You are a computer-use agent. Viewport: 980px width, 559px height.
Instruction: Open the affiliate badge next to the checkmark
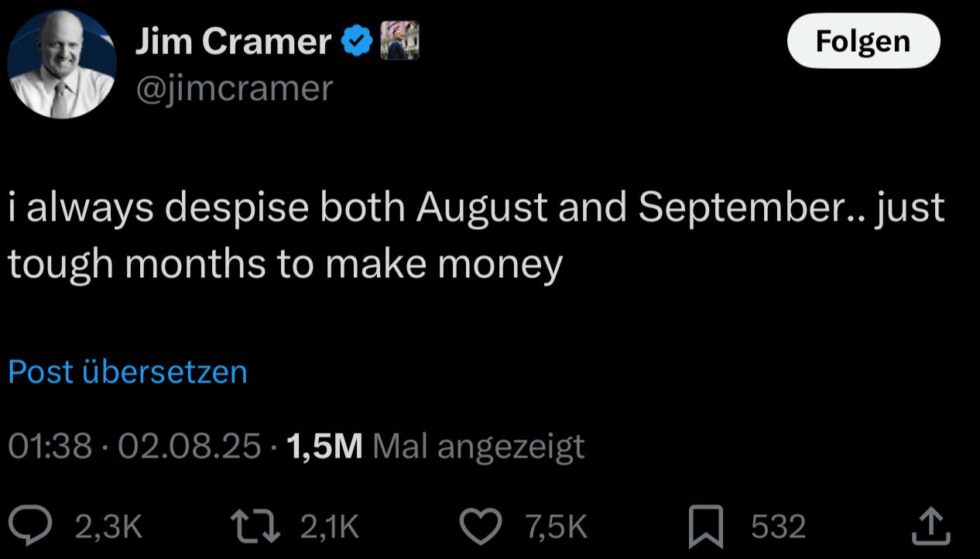(399, 41)
